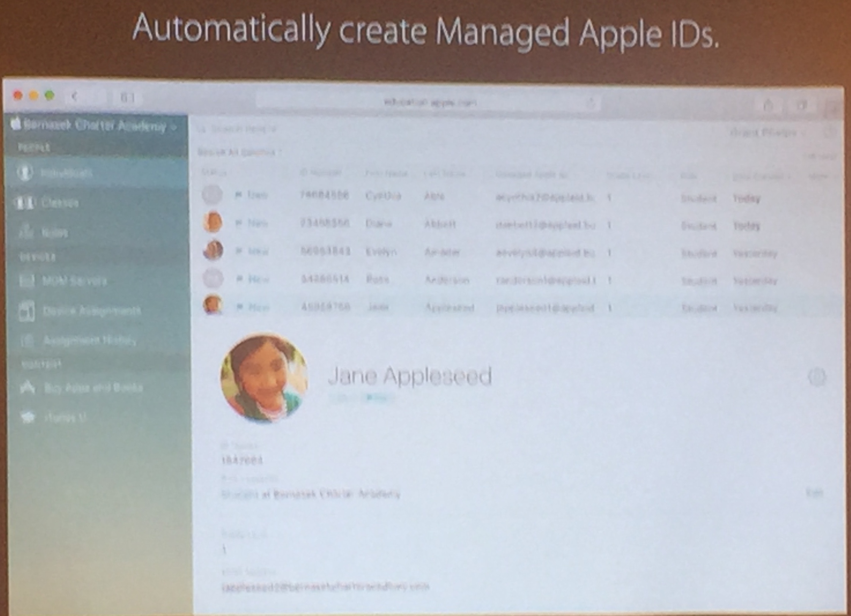Click the New status flag in Cynthia's row

[251, 195]
